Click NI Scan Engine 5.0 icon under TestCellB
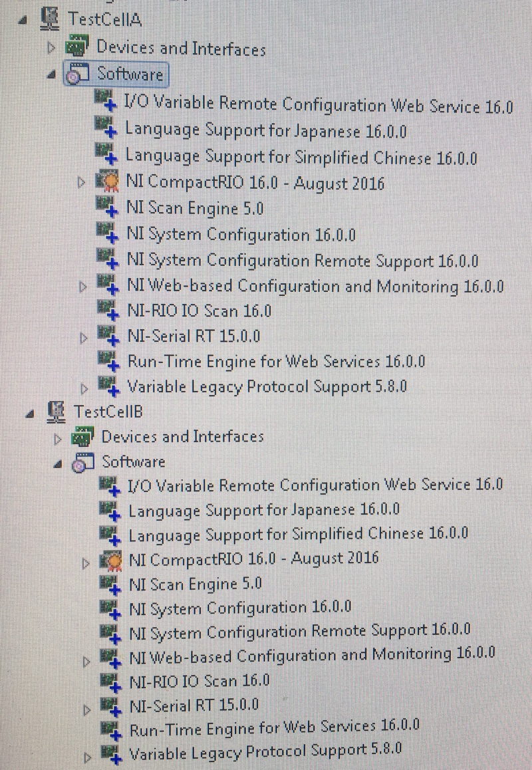This screenshot has width=532, height=770. (110, 585)
